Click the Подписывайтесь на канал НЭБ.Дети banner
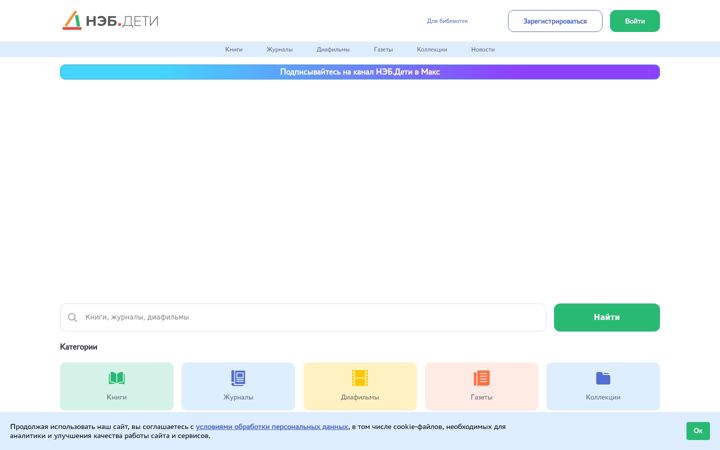 coord(360,72)
